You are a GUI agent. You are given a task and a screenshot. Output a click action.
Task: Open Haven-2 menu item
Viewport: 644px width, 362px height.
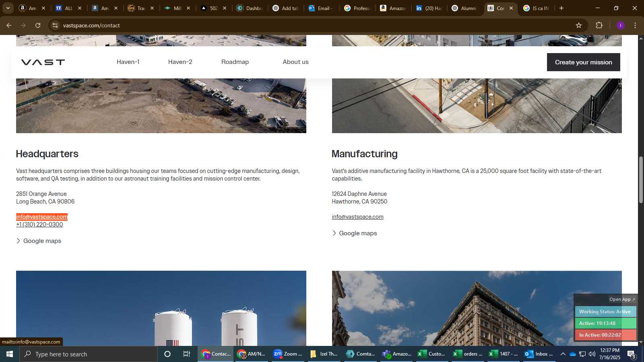pos(180,62)
